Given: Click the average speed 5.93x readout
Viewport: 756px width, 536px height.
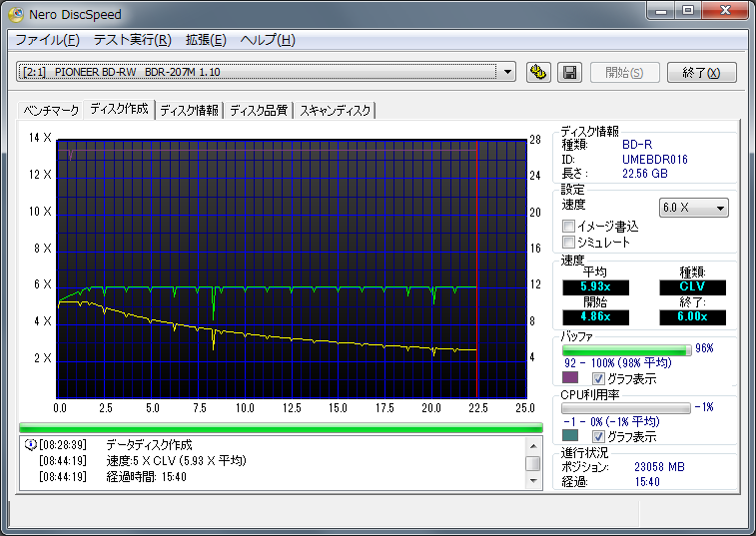Looking at the screenshot, I should click(595, 286).
